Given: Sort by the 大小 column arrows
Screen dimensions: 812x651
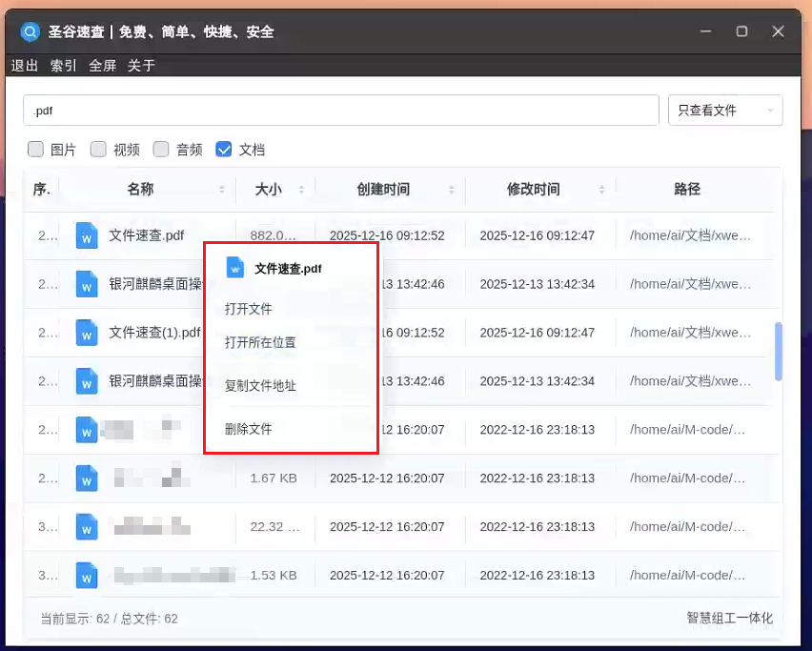Looking at the screenshot, I should (301, 189).
